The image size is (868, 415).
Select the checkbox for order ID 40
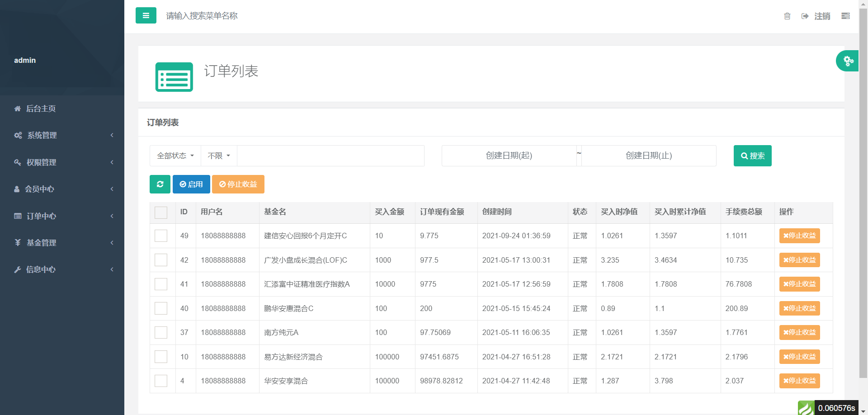point(161,308)
